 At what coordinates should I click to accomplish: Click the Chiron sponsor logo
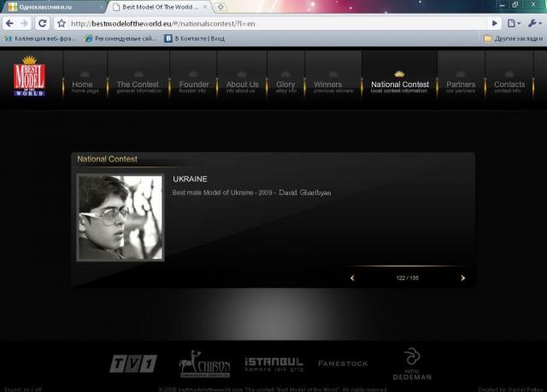click(203, 364)
